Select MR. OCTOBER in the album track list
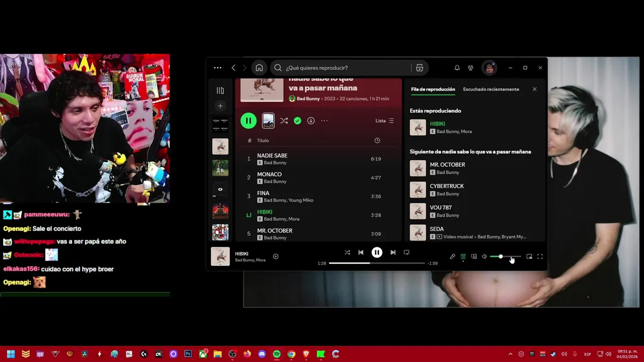The width and height of the screenshot is (644, 362). pyautogui.click(x=317, y=234)
